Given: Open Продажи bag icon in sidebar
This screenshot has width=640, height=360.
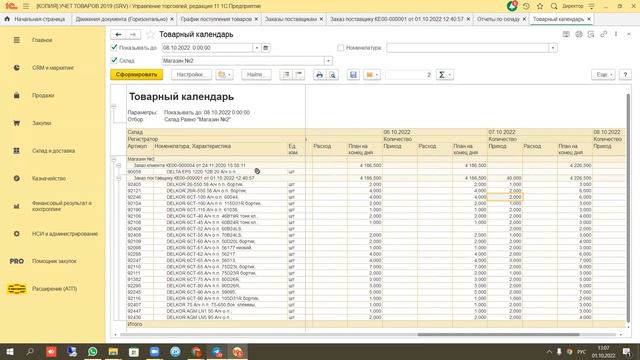Looking at the screenshot, I should [x=16, y=95].
